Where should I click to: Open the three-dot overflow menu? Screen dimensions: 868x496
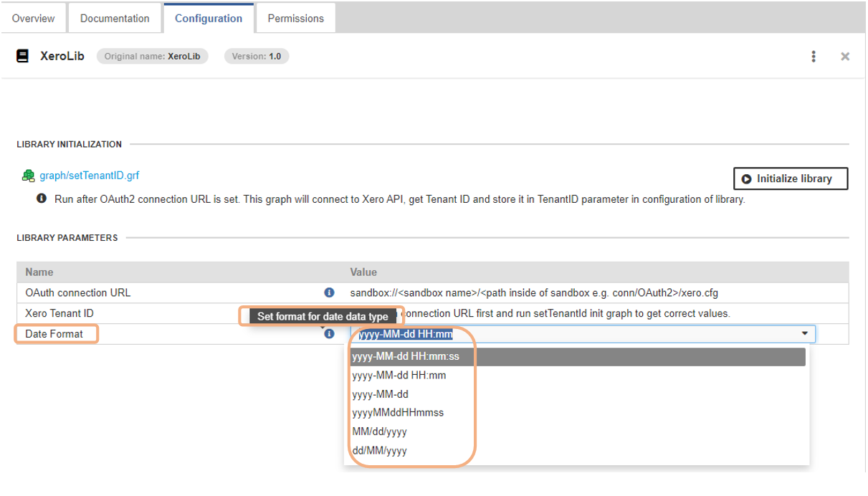pyautogui.click(x=814, y=56)
